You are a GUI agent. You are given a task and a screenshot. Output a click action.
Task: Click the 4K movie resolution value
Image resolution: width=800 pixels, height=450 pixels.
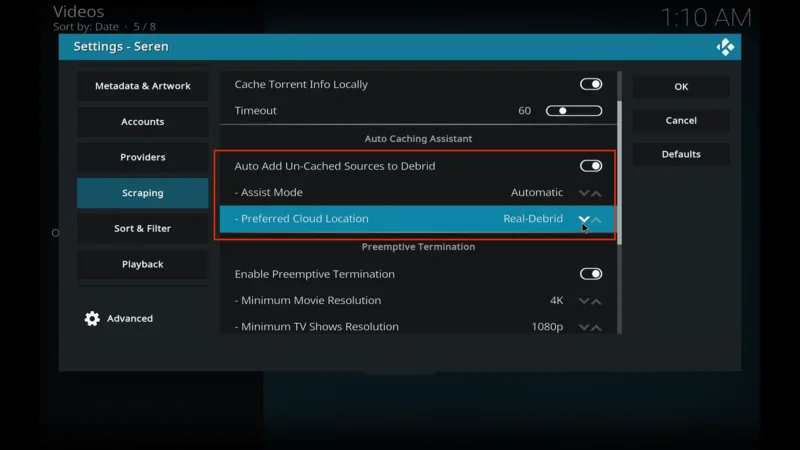click(557, 301)
